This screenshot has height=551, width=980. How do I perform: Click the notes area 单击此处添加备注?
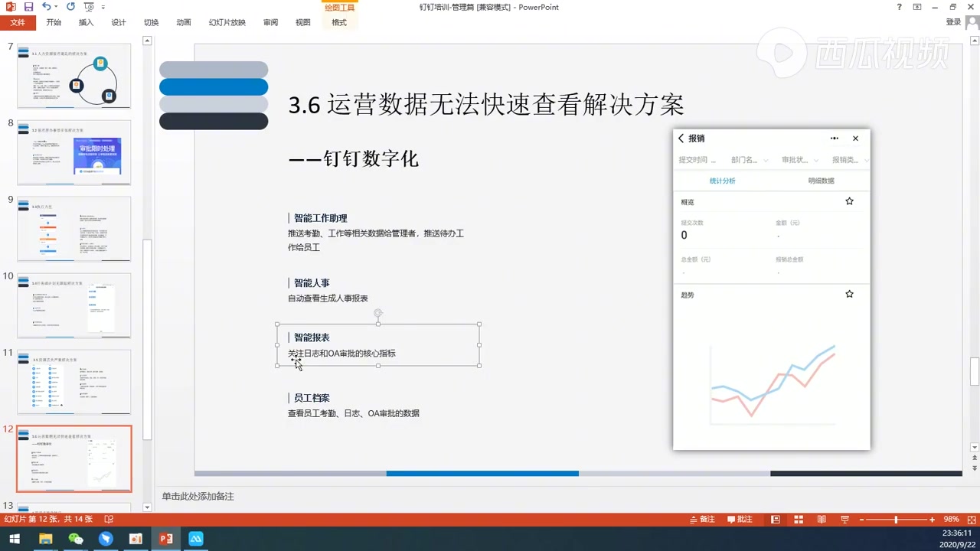pos(198,497)
